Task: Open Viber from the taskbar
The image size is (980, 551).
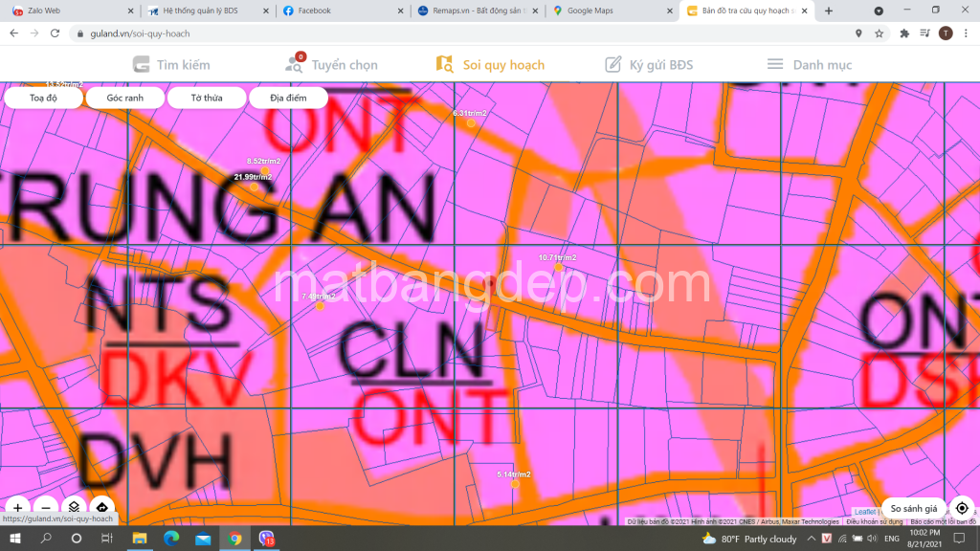Action: [267, 538]
